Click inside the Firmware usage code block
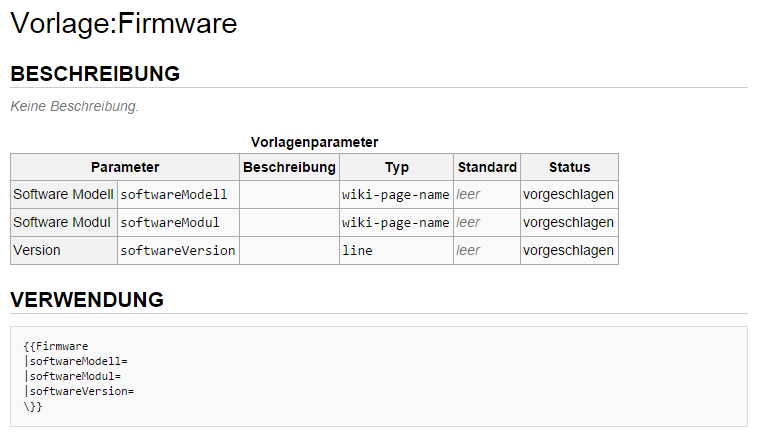This screenshot has width=759, height=439. pyautogui.click(x=379, y=377)
